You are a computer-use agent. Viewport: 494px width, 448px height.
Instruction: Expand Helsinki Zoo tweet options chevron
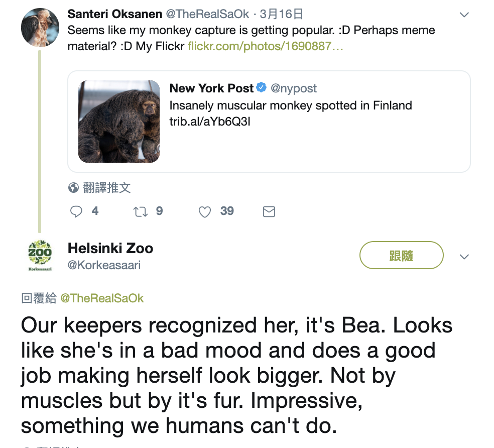pos(464,257)
